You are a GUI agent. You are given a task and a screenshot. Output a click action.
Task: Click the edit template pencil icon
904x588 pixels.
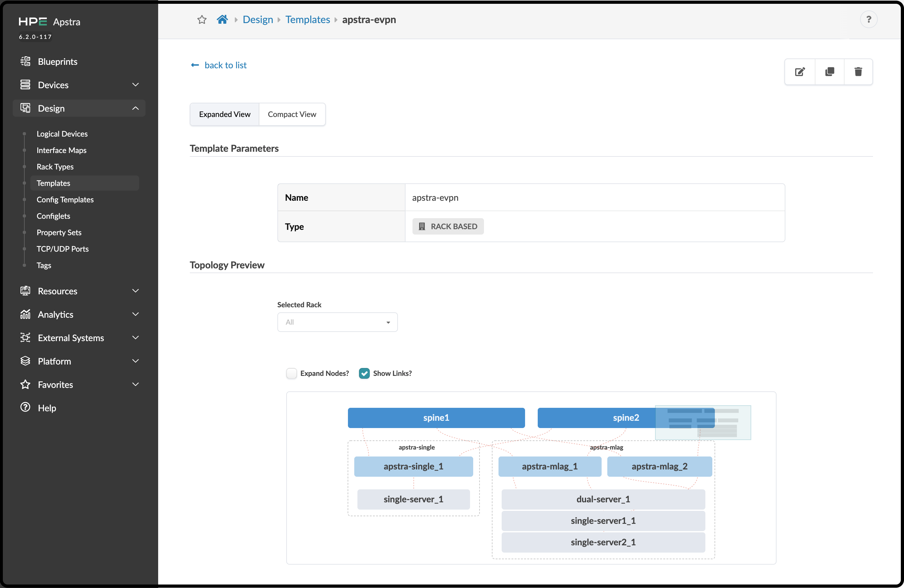800,72
